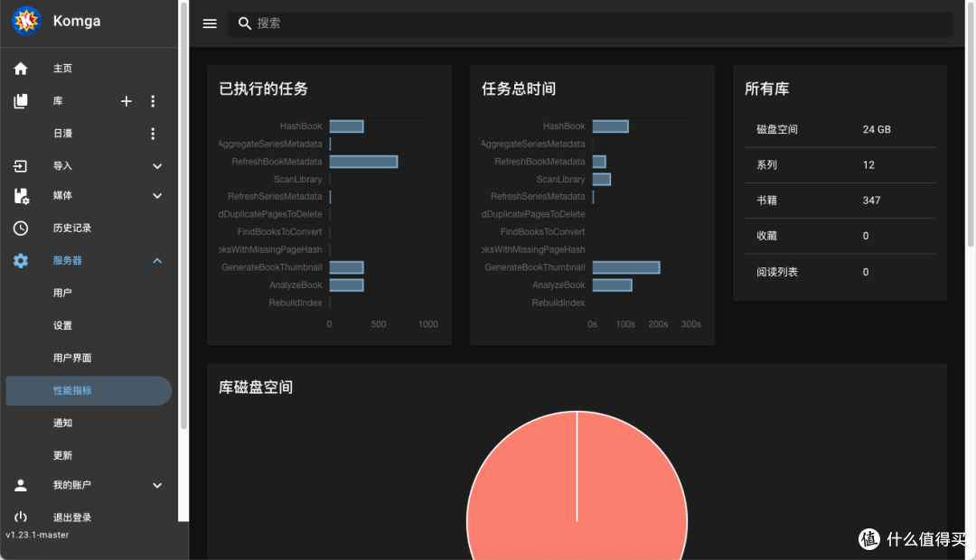976x560 pixels.
Task: Click the Komga logo icon
Action: (26, 21)
